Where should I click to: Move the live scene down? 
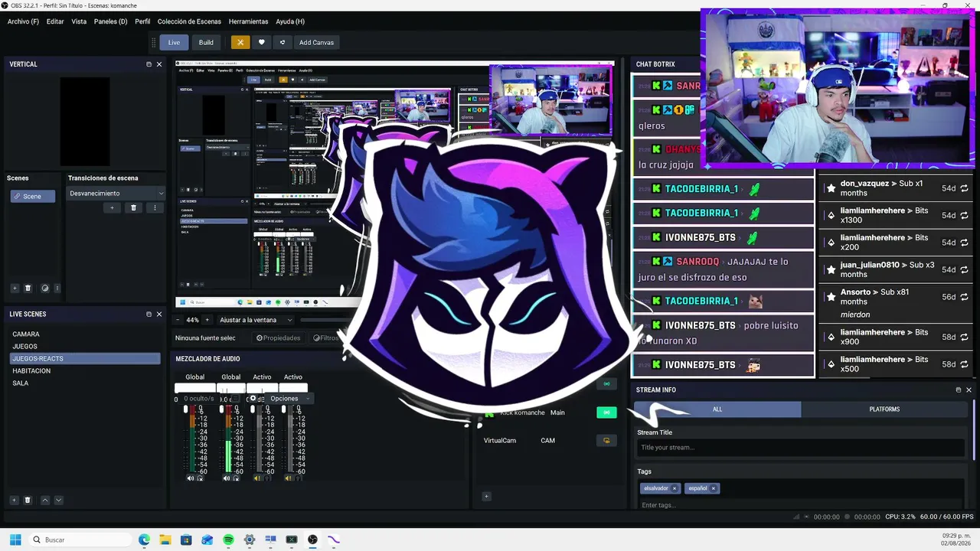[x=58, y=500]
